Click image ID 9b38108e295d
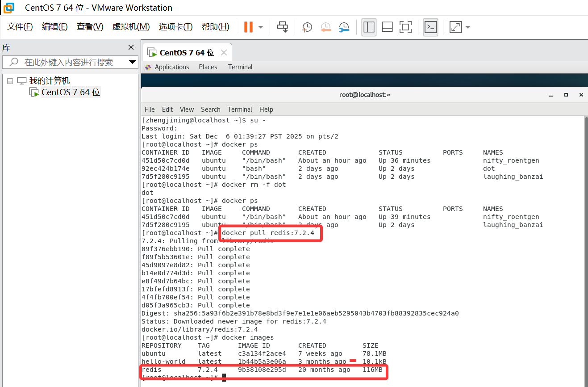This screenshot has height=387, width=588. [x=262, y=370]
